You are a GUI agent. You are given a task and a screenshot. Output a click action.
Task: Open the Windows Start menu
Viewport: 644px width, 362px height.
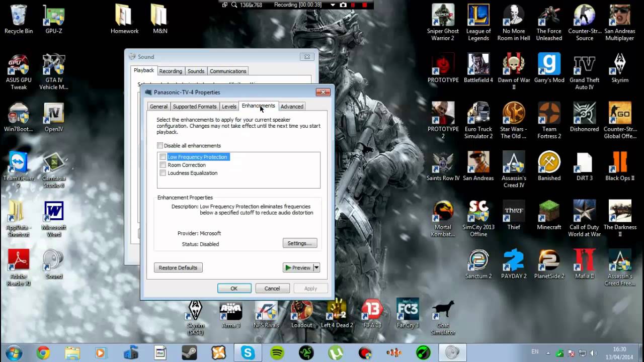[14, 353]
